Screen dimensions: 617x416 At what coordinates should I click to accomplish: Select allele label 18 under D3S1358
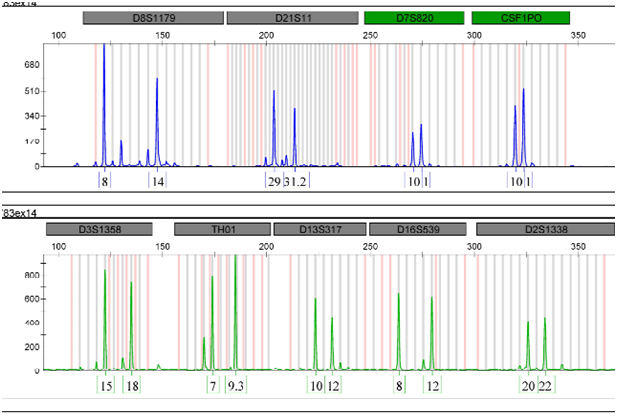(x=132, y=385)
